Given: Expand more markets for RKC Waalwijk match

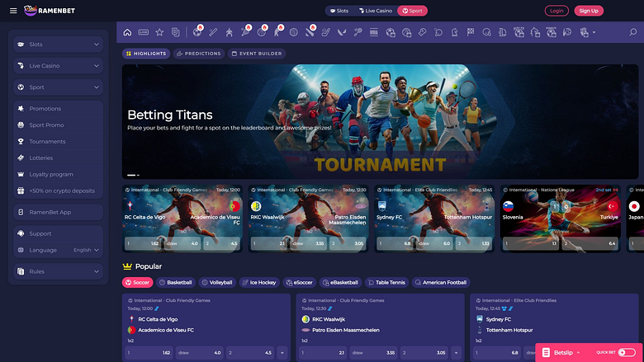Looking at the screenshot, I should point(457,353).
